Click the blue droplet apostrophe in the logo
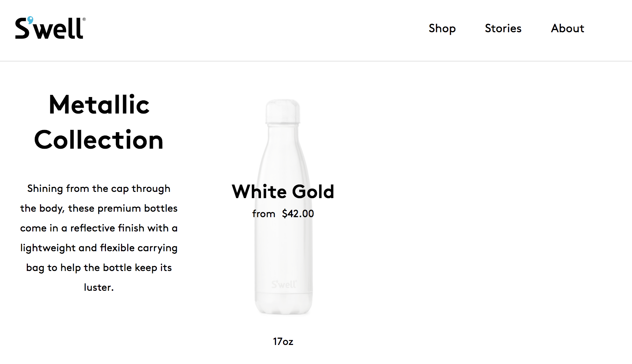This screenshot has height=364, width=632. tap(30, 20)
